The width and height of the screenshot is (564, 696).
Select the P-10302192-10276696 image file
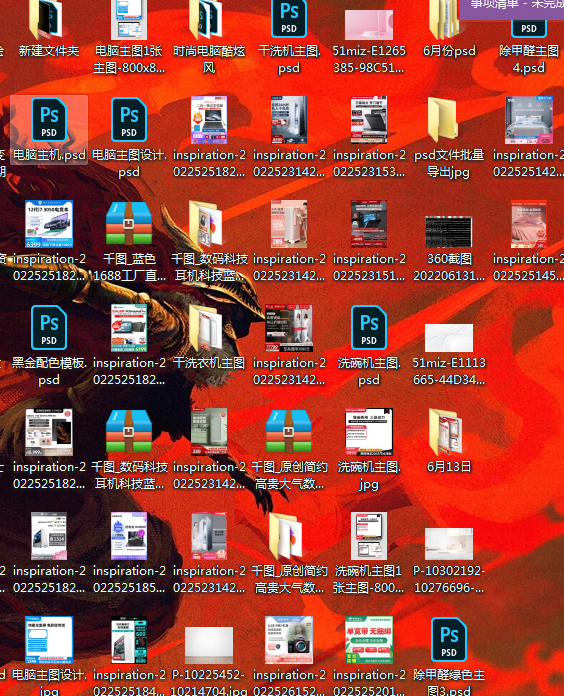(x=448, y=544)
